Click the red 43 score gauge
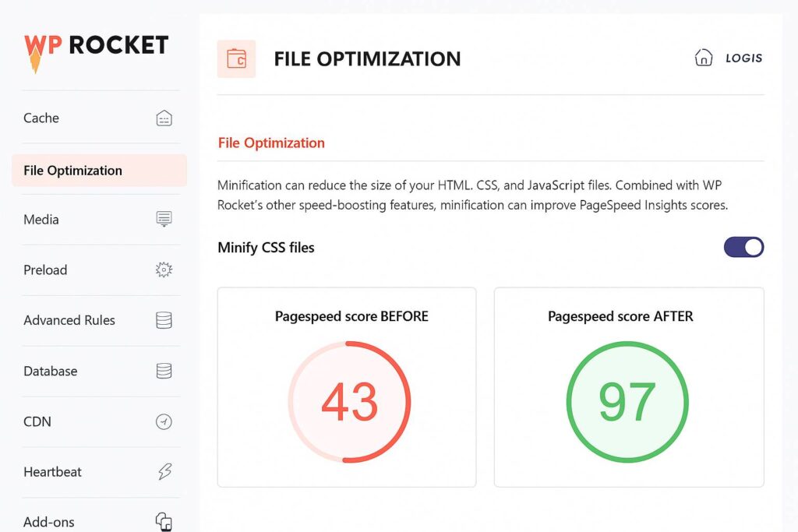The width and height of the screenshot is (798, 532). coord(349,402)
